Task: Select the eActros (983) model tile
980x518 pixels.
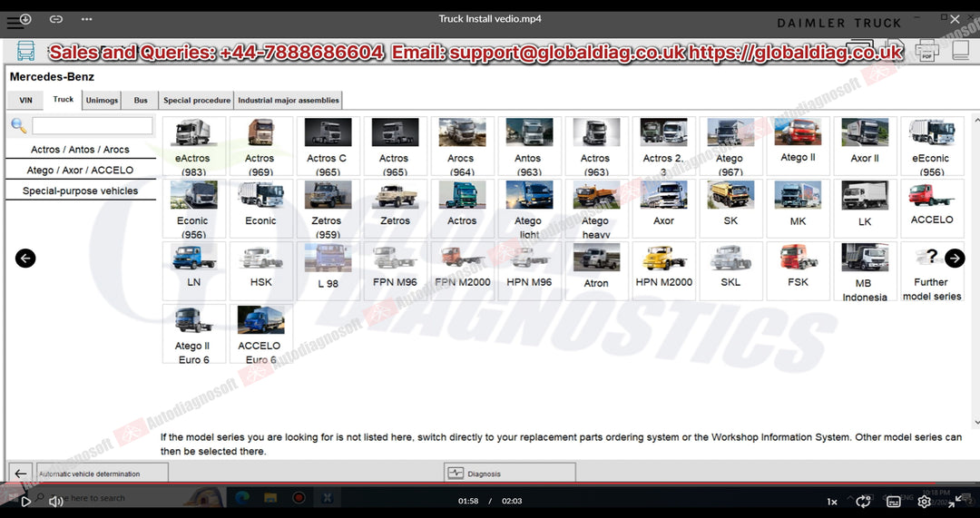Action: [x=194, y=145]
